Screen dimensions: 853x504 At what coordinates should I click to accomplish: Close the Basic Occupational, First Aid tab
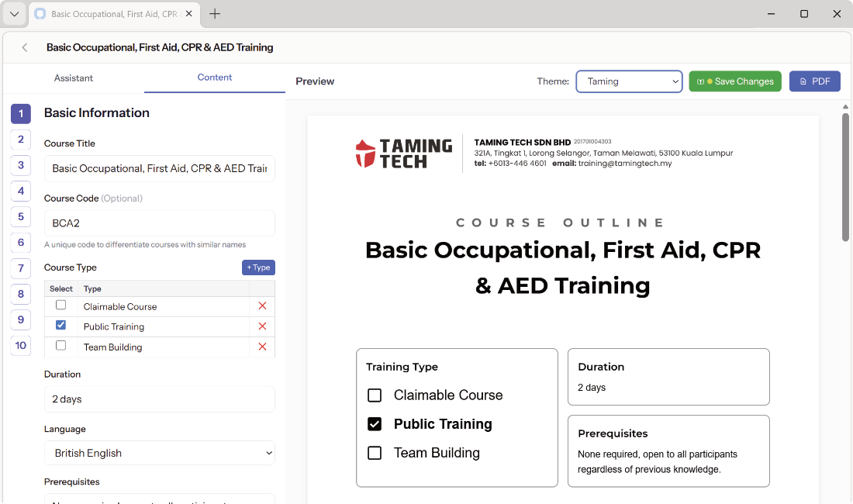click(188, 14)
